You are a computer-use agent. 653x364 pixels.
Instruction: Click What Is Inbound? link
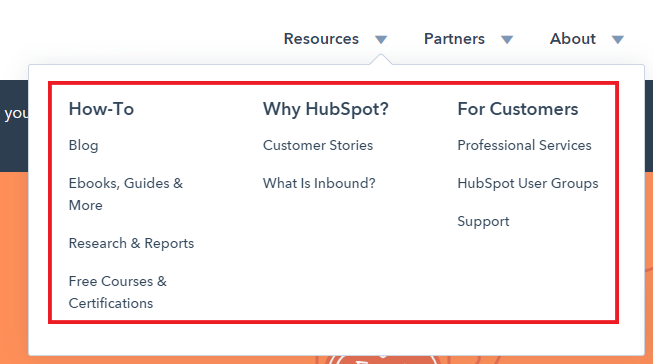point(319,183)
